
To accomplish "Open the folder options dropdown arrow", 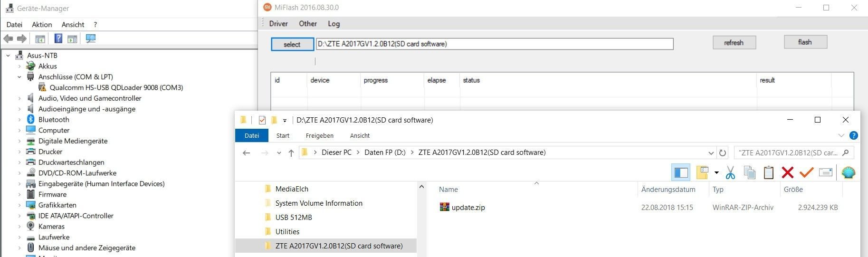I will 716,172.
